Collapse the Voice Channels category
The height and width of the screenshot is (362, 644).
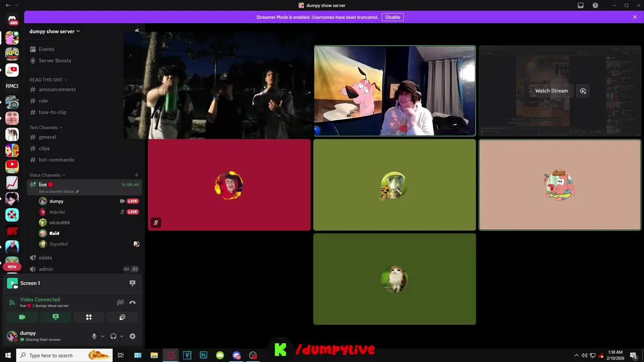point(47,175)
